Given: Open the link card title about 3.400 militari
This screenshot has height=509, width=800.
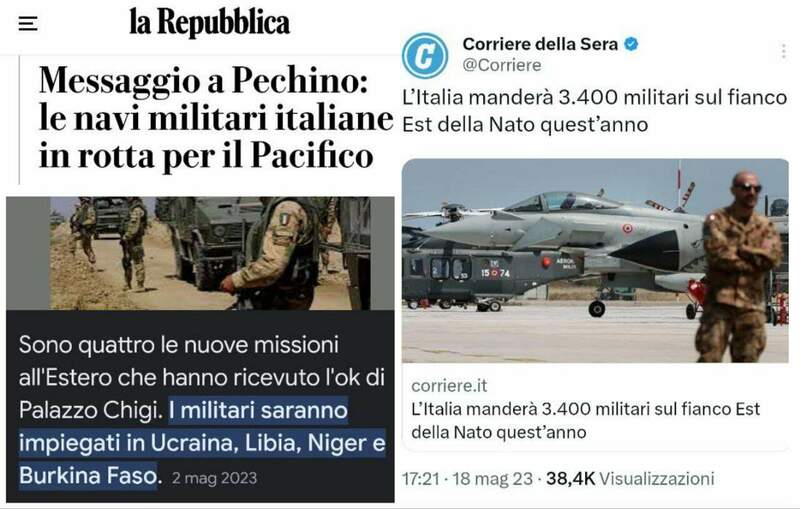Looking at the screenshot, I should click(586, 420).
